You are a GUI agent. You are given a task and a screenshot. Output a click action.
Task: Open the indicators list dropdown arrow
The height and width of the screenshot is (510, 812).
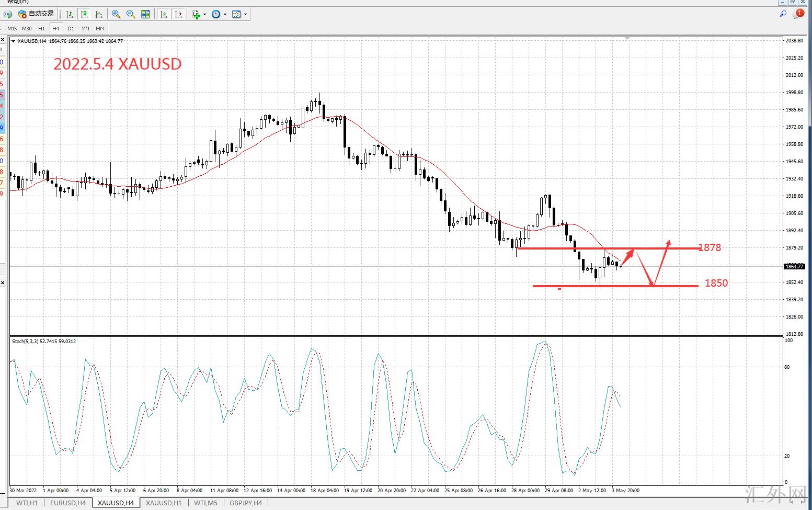[x=204, y=15]
